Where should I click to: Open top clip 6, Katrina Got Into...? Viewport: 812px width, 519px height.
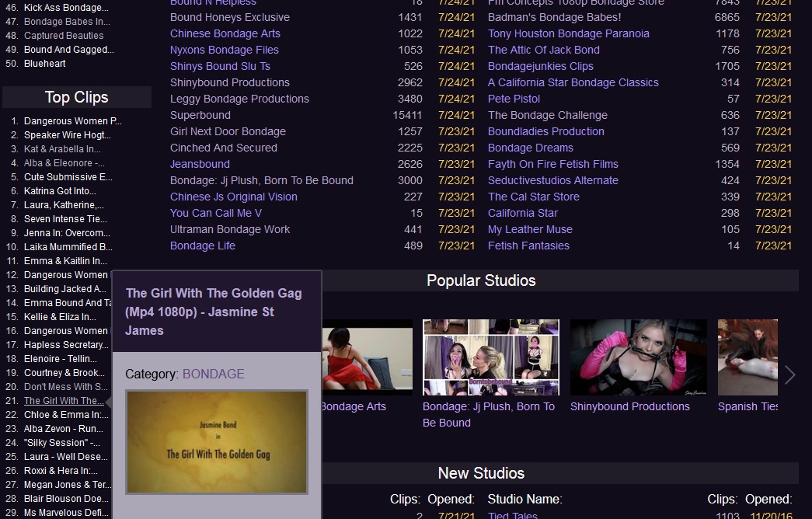pos(60,191)
